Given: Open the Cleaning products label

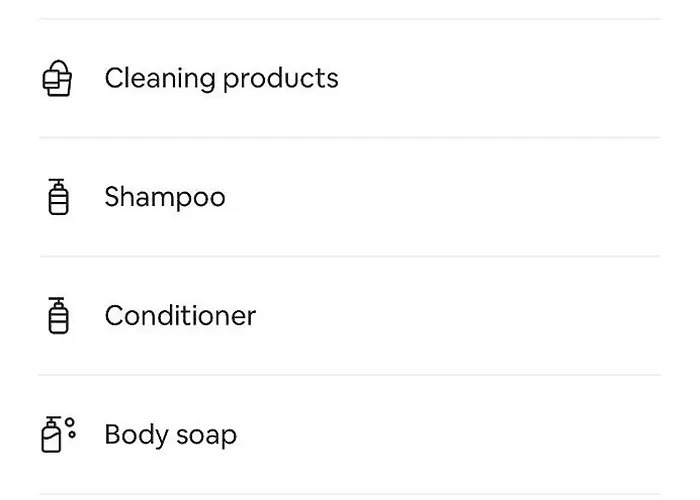Looking at the screenshot, I should coord(221,78).
